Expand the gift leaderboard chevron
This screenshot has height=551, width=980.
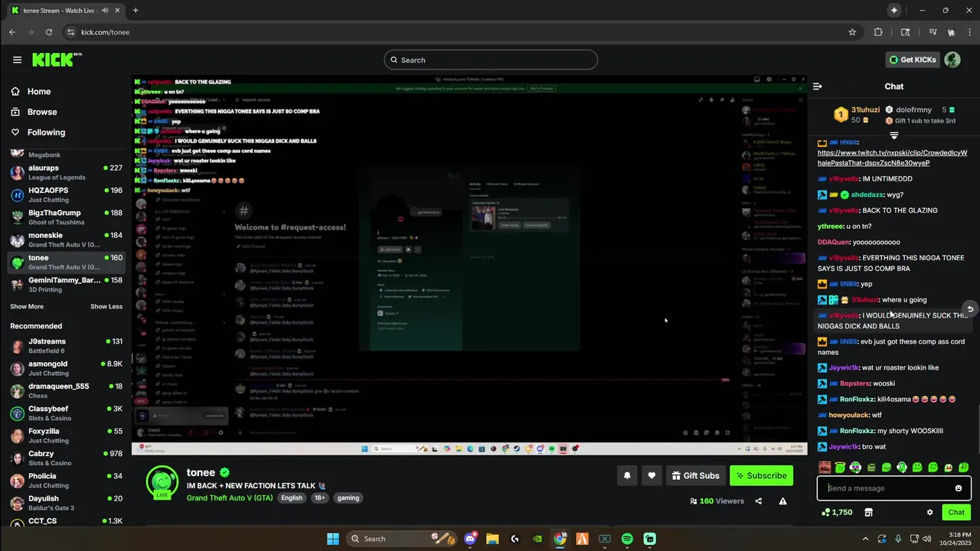pyautogui.click(x=893, y=135)
